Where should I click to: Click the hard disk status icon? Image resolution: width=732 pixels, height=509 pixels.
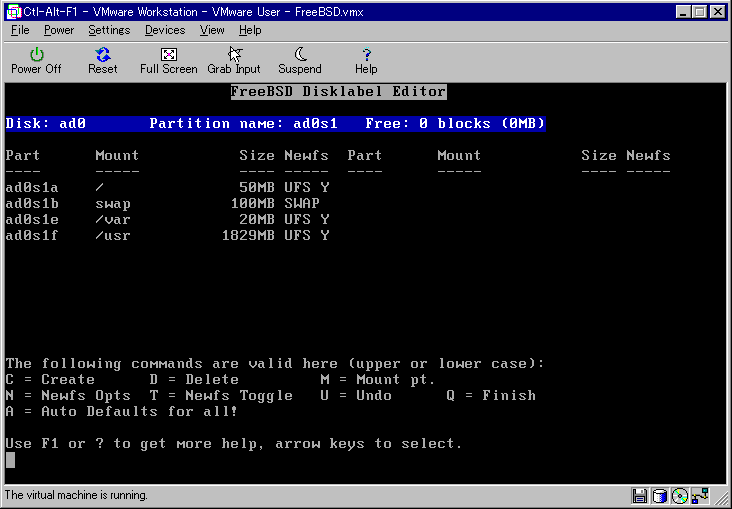(x=660, y=496)
